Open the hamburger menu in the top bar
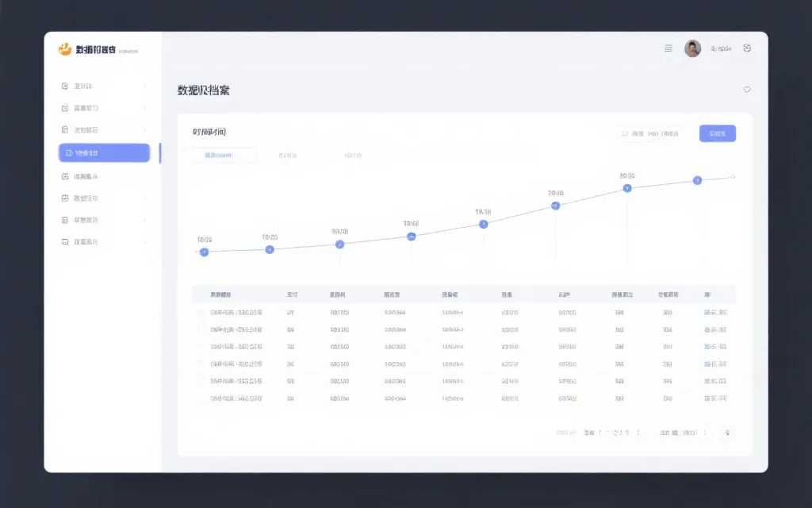The image size is (812, 508). (x=668, y=48)
